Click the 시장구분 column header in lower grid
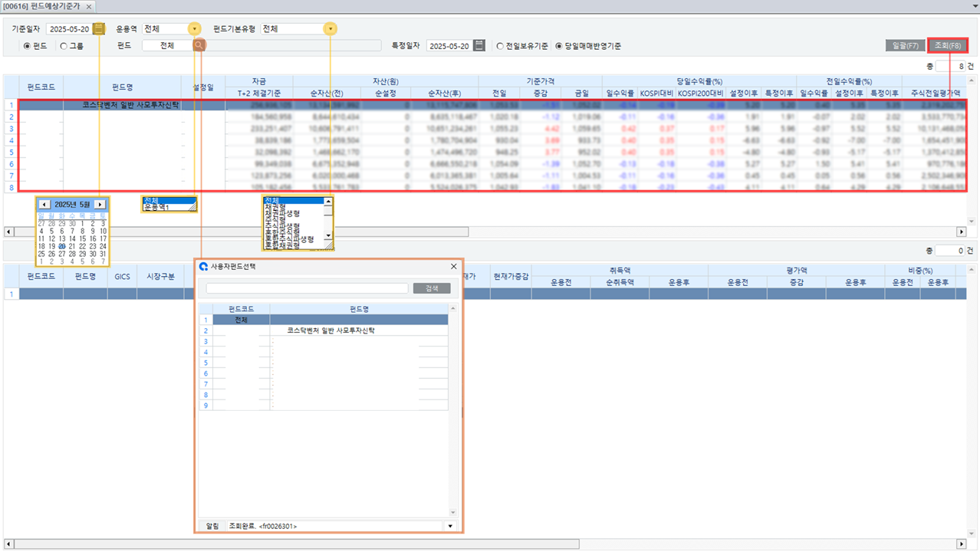 click(x=161, y=276)
